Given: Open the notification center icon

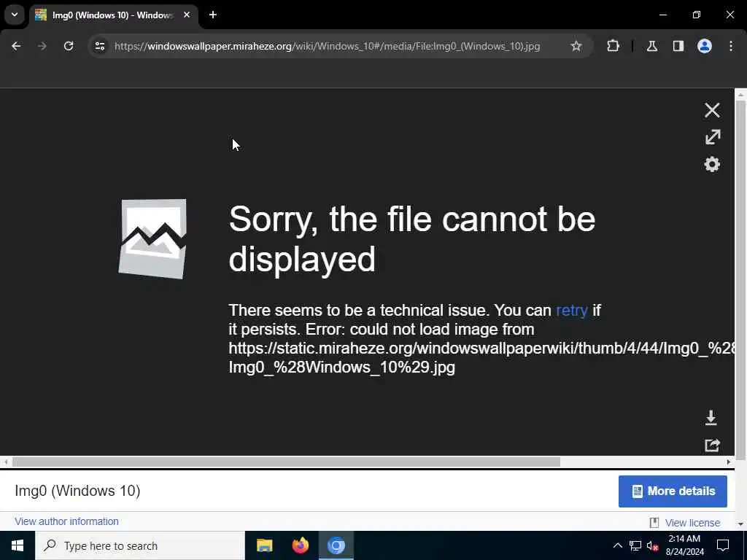Looking at the screenshot, I should pyautogui.click(x=723, y=545).
